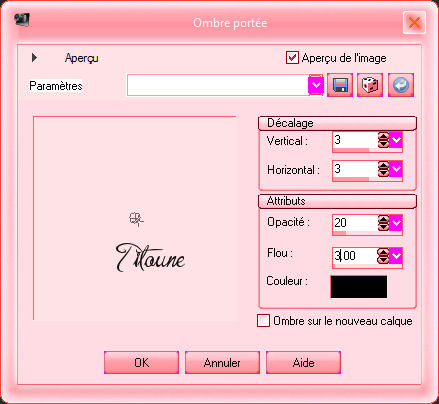Enable Ombre sur le nouveau calque checkbox

tap(263, 321)
